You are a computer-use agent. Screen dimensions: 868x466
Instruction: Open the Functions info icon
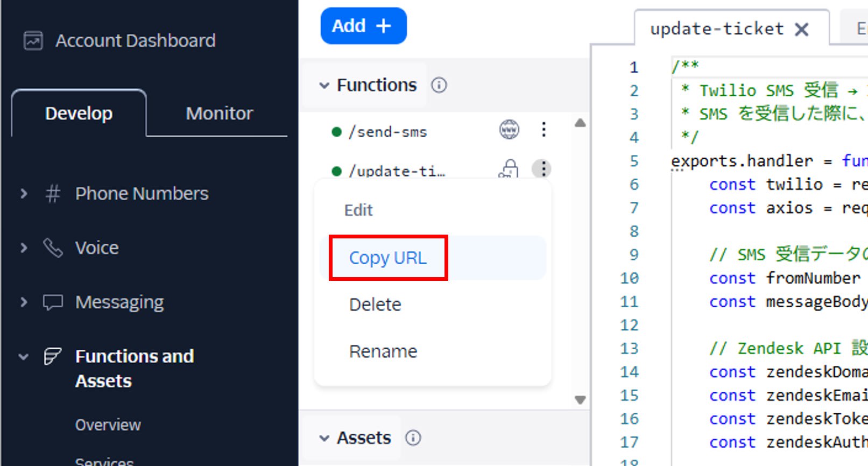[x=439, y=85]
